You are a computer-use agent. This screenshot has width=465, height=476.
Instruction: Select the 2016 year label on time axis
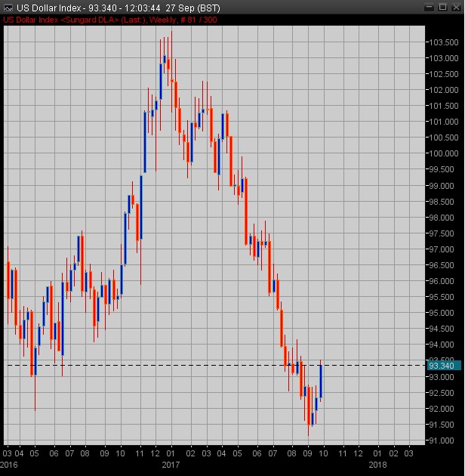click(8, 465)
